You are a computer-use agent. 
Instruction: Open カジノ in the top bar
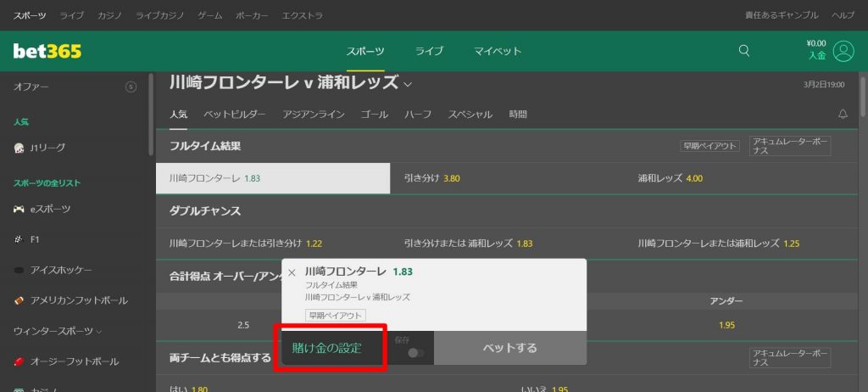tap(109, 15)
